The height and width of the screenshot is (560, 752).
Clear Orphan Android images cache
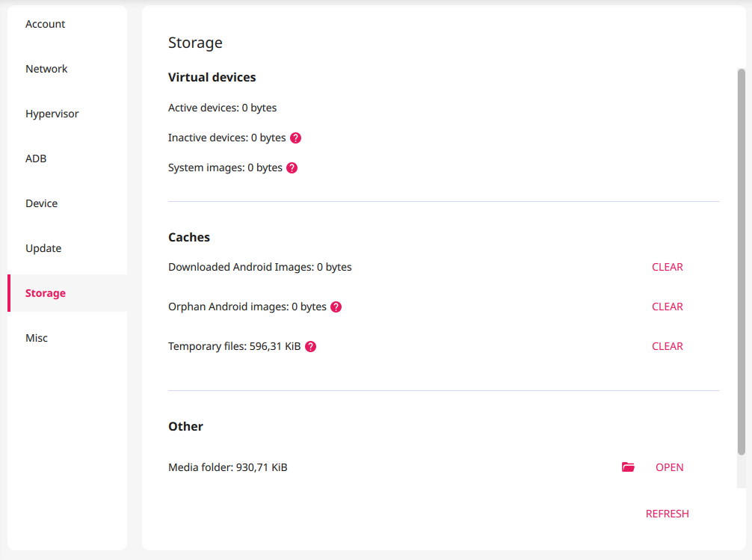[x=667, y=307]
